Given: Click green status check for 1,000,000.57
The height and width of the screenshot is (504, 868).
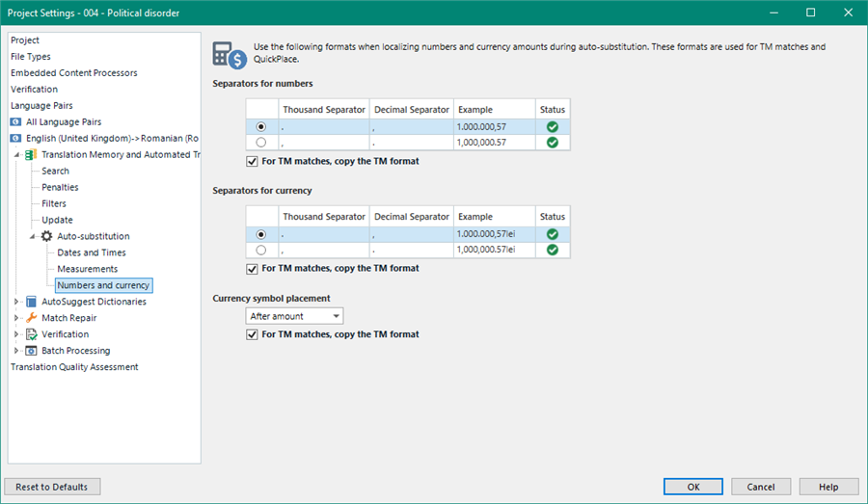Looking at the screenshot, I should coord(552,143).
